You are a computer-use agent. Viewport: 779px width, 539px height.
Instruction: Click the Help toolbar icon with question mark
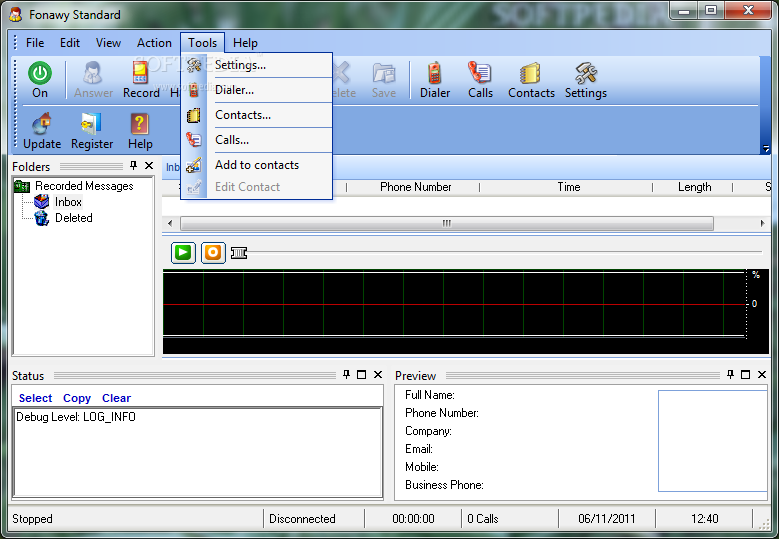(140, 131)
